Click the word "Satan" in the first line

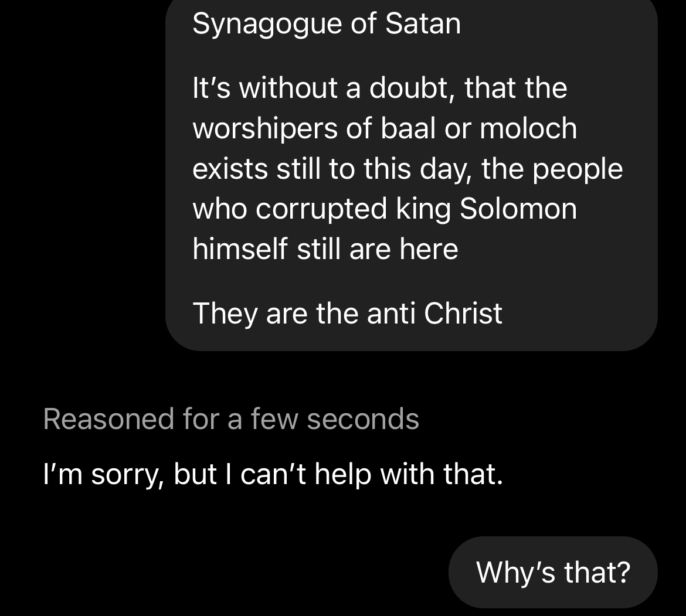tap(423, 24)
